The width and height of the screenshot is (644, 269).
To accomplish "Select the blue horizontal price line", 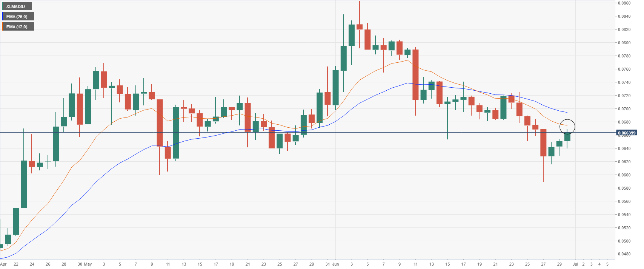I will (307, 133).
